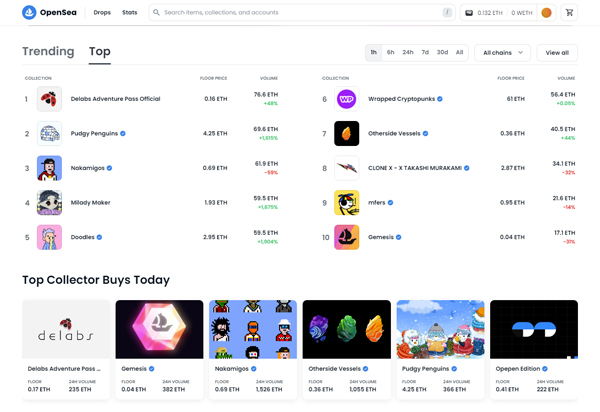
Task: Switch to the Trending tab
Action: 48,51
